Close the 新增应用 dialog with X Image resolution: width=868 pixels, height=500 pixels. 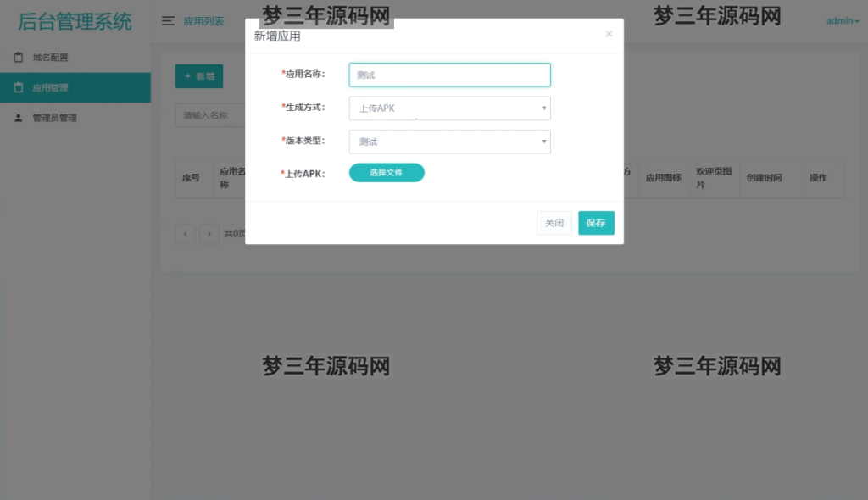click(x=609, y=34)
